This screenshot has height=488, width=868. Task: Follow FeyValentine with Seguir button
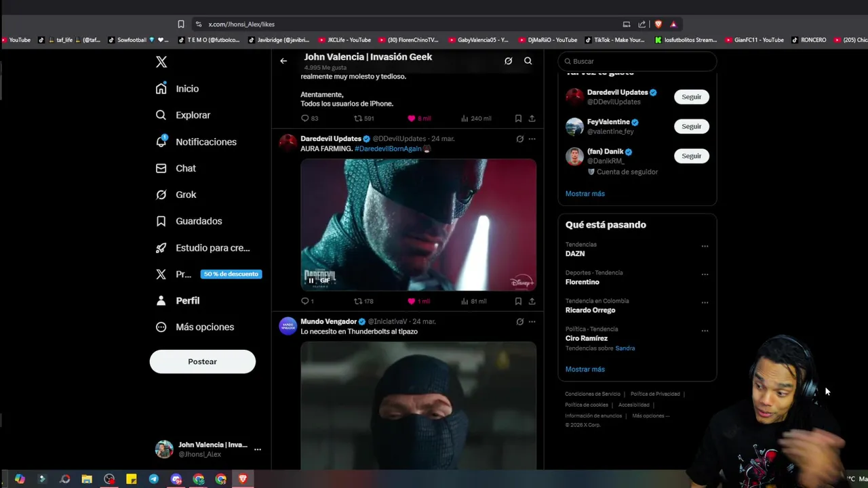click(x=692, y=126)
